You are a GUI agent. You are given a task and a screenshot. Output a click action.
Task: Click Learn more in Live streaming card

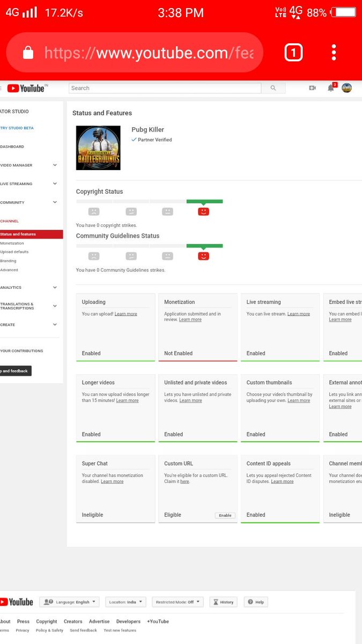coord(299,314)
